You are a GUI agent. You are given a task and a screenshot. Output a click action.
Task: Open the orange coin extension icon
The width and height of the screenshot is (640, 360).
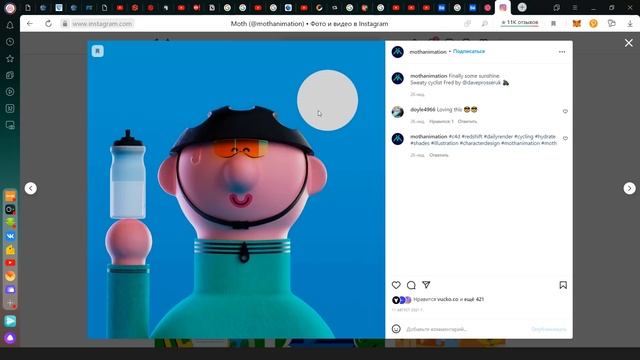[593, 24]
